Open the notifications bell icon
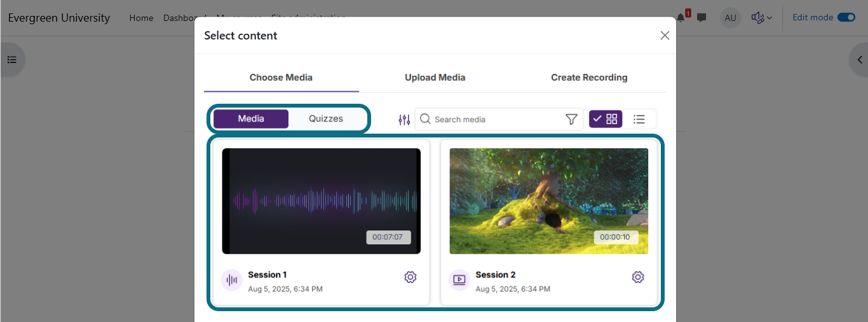 681,18
